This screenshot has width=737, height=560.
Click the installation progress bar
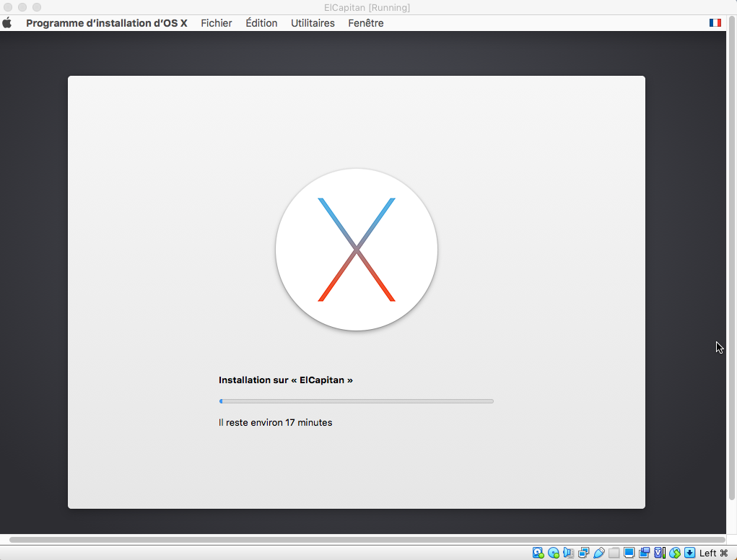[357, 401]
